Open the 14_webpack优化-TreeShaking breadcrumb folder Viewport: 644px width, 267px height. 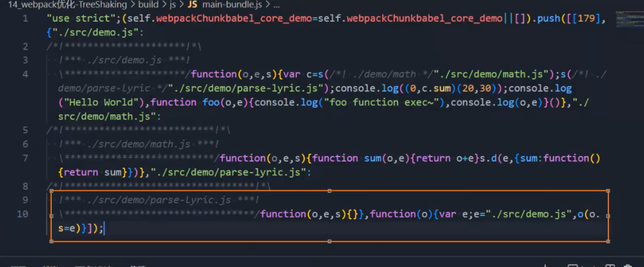68,4
